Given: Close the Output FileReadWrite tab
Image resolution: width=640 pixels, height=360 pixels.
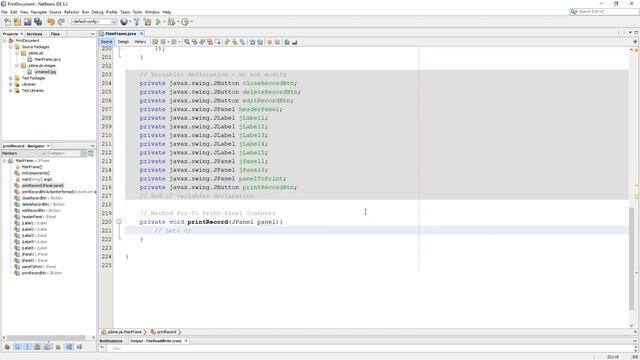Looking at the screenshot, I should point(186,341).
